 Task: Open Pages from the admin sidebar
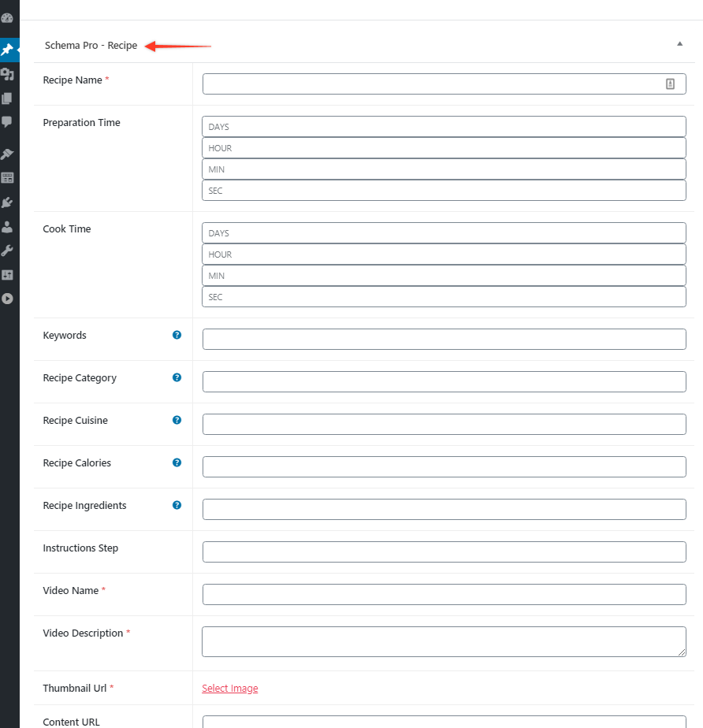click(7, 98)
